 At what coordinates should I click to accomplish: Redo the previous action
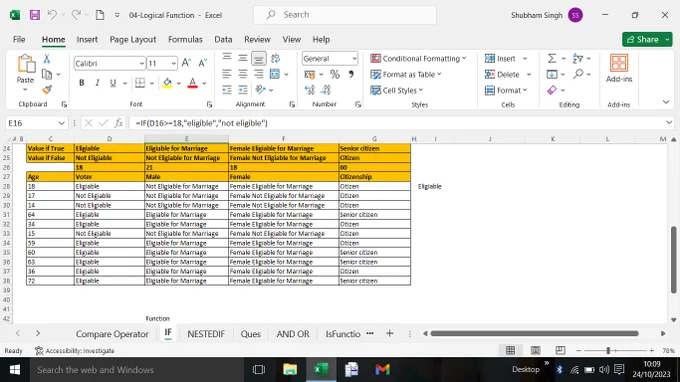[x=76, y=15]
